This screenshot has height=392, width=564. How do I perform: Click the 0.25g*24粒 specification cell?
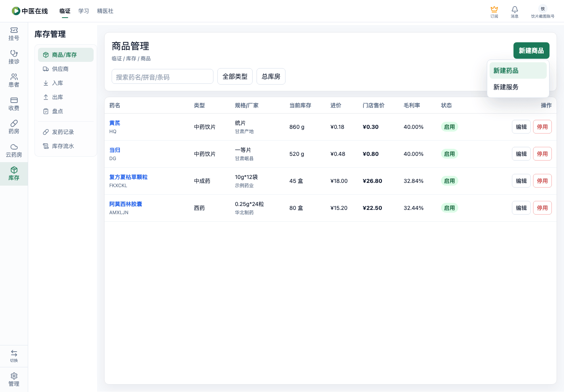pos(249,204)
